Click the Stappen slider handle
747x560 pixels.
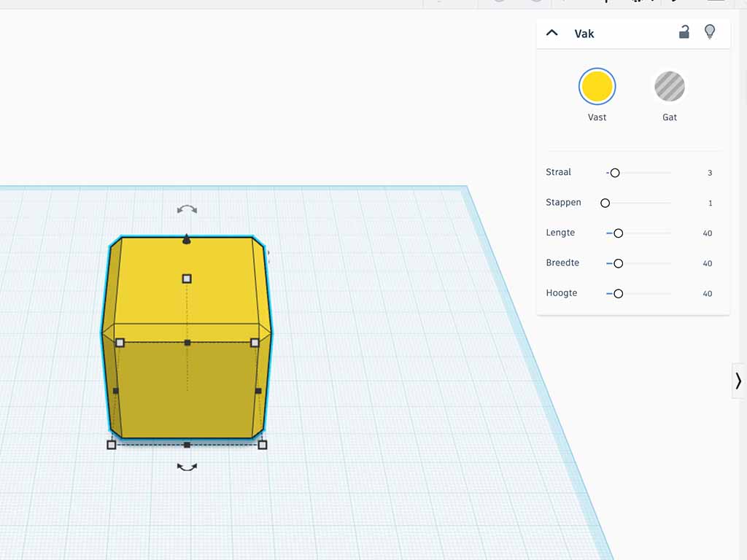[x=605, y=203]
